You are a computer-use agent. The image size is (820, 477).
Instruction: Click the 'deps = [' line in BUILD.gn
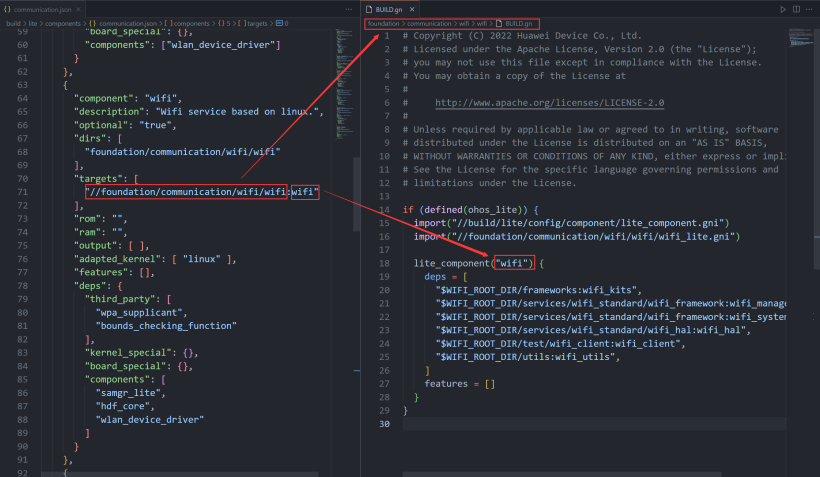pyautogui.click(x=446, y=277)
